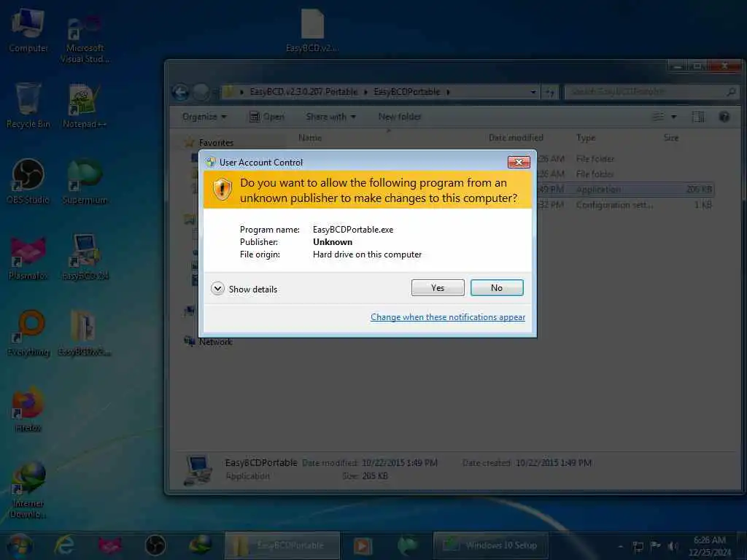This screenshot has width=747, height=560.
Task: Open 'Change when these notifications appear' link
Action: pos(448,317)
